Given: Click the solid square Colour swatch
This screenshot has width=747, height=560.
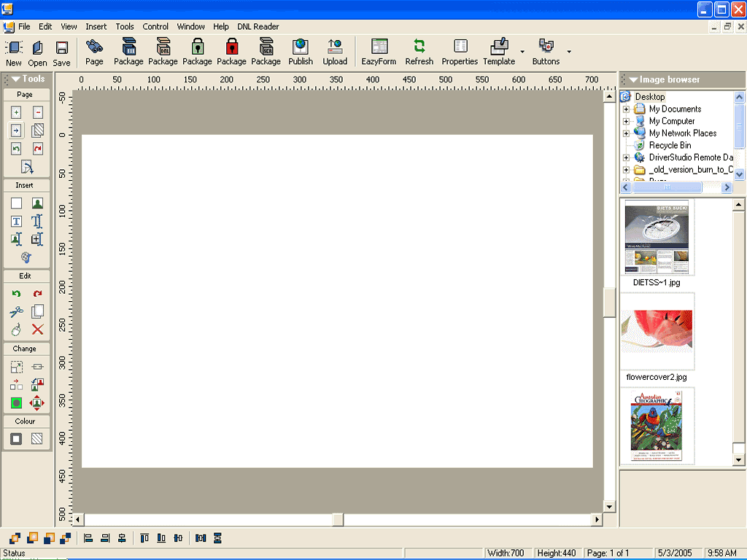Looking at the screenshot, I should (x=16, y=438).
